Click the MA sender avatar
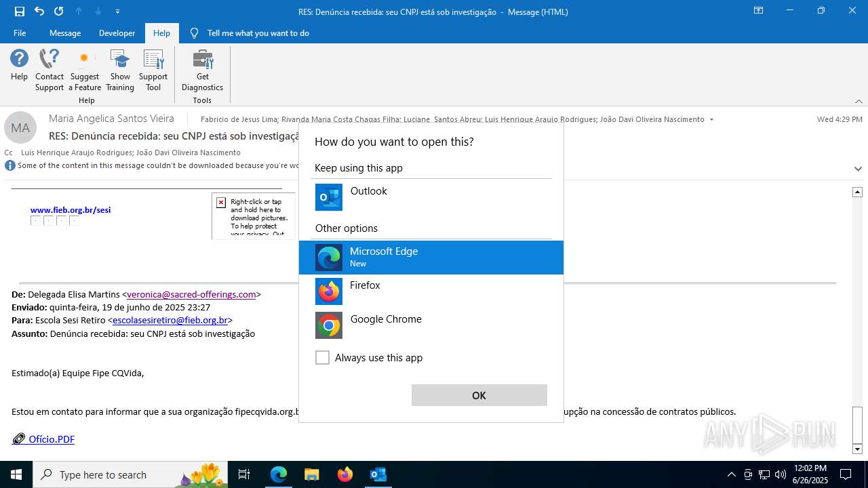The height and width of the screenshot is (488, 868). click(x=20, y=127)
